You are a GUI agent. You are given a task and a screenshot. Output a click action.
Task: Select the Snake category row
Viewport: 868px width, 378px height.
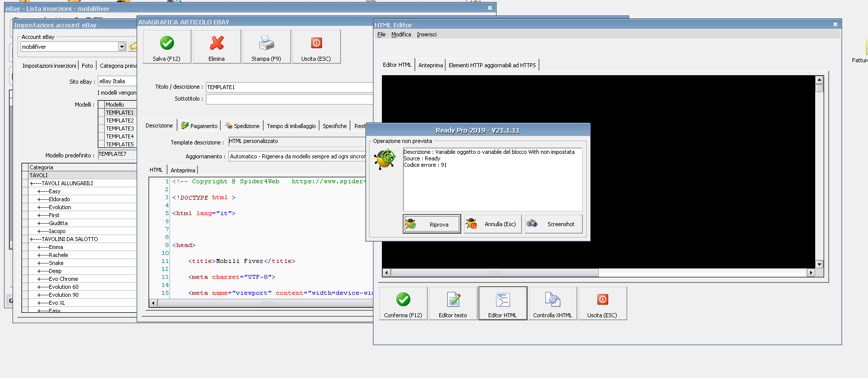pos(82,263)
